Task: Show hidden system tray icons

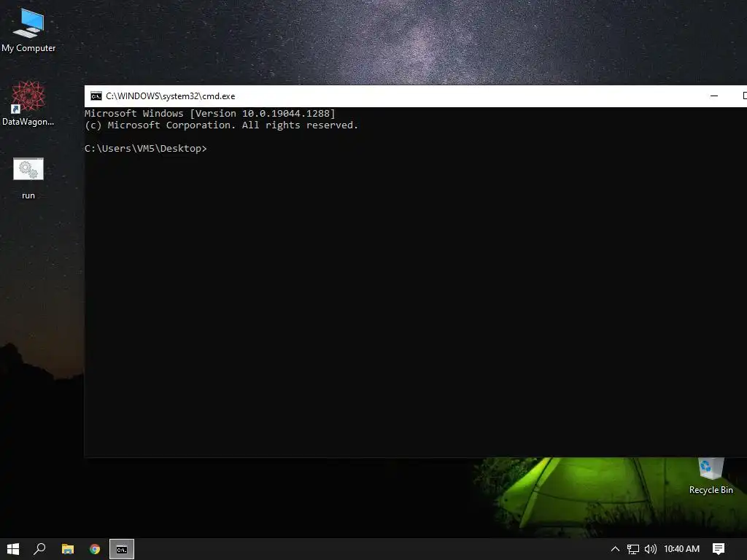Action: click(615, 549)
